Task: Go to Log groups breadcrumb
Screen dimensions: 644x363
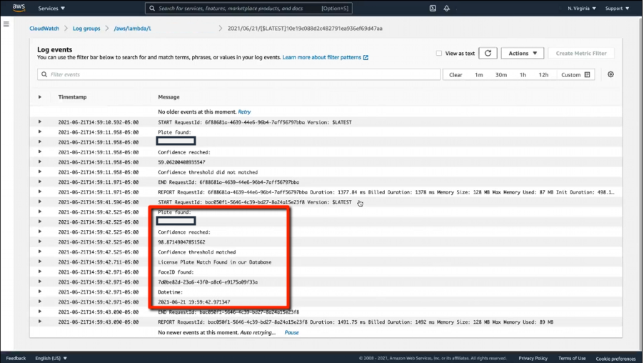Action: pos(86,29)
